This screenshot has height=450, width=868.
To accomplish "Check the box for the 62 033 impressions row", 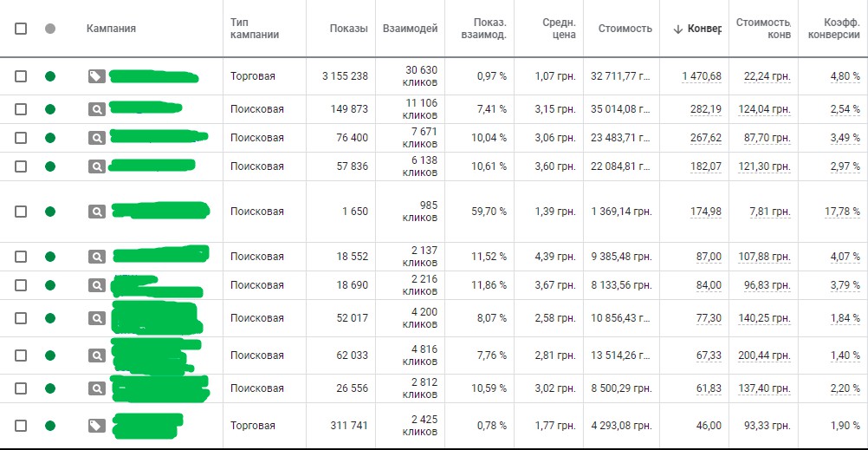I will [21, 355].
